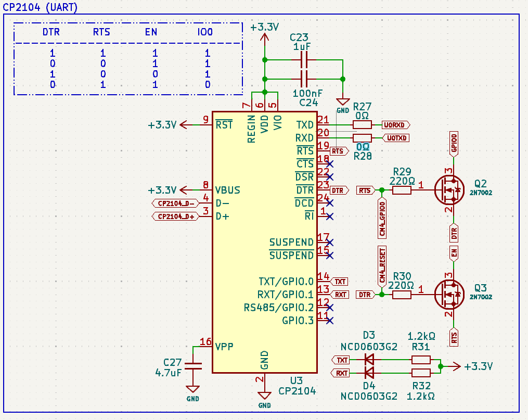The height and width of the screenshot is (420, 528).
Task: Click the "CP2104" value text below U3
Action: (297, 391)
